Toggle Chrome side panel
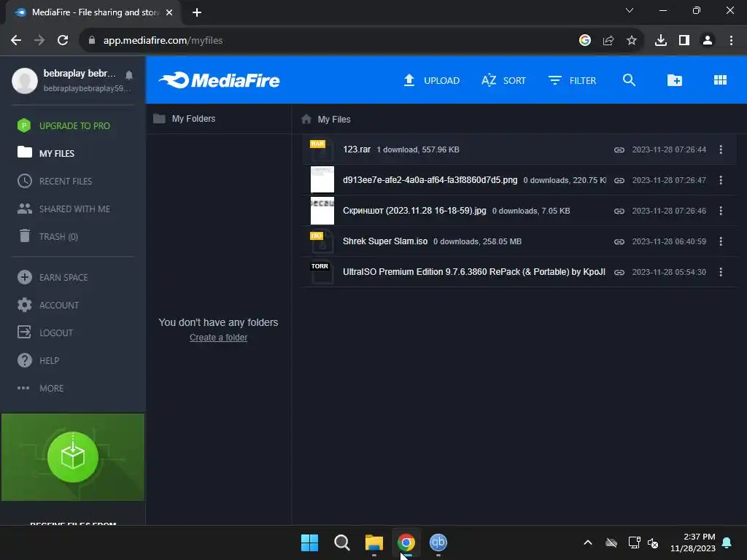This screenshot has width=747, height=560. pyautogui.click(x=684, y=41)
